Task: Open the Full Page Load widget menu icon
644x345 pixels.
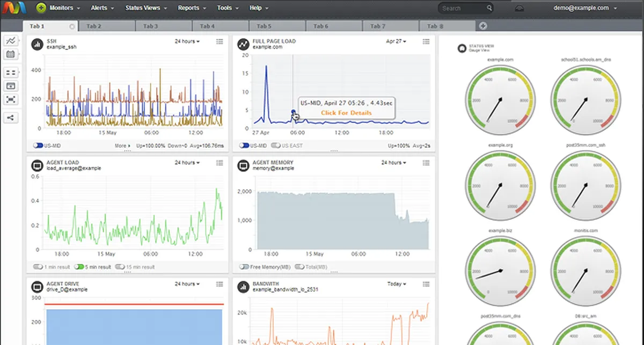Action: (426, 41)
